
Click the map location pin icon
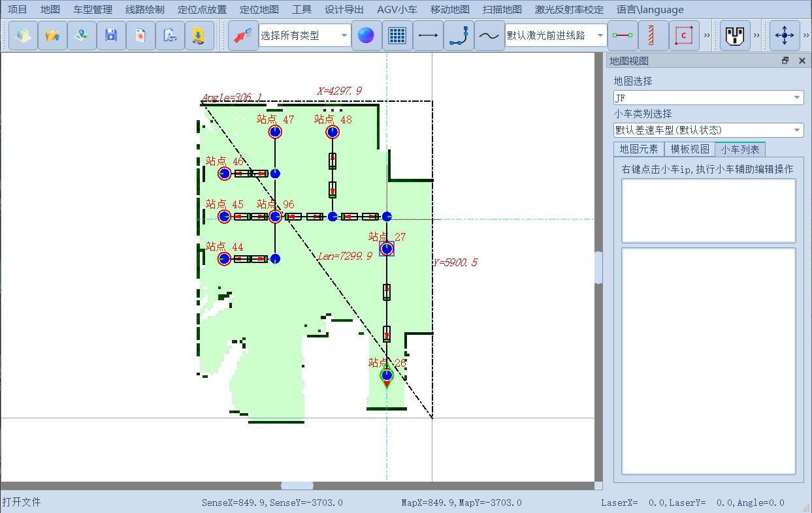point(82,35)
